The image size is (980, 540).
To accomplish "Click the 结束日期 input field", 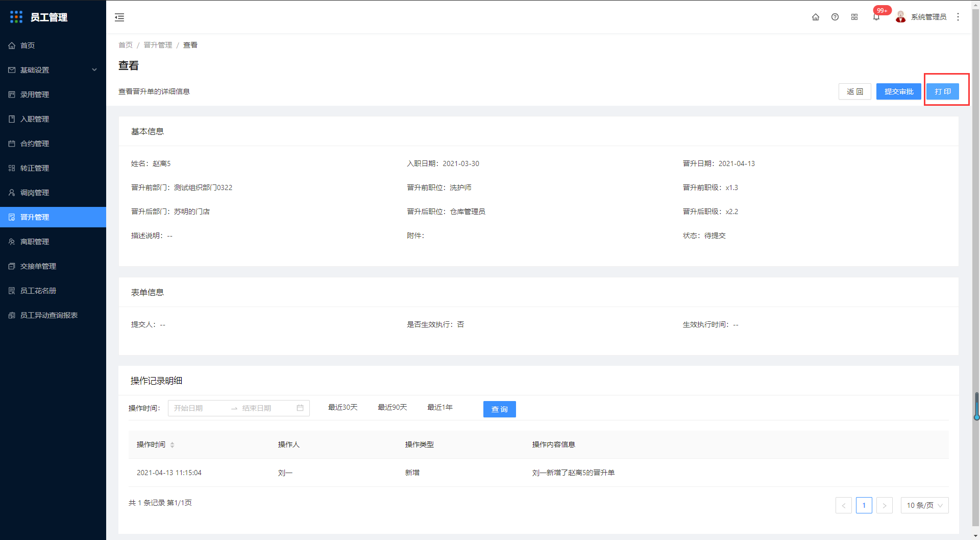I will pyautogui.click(x=266, y=408).
